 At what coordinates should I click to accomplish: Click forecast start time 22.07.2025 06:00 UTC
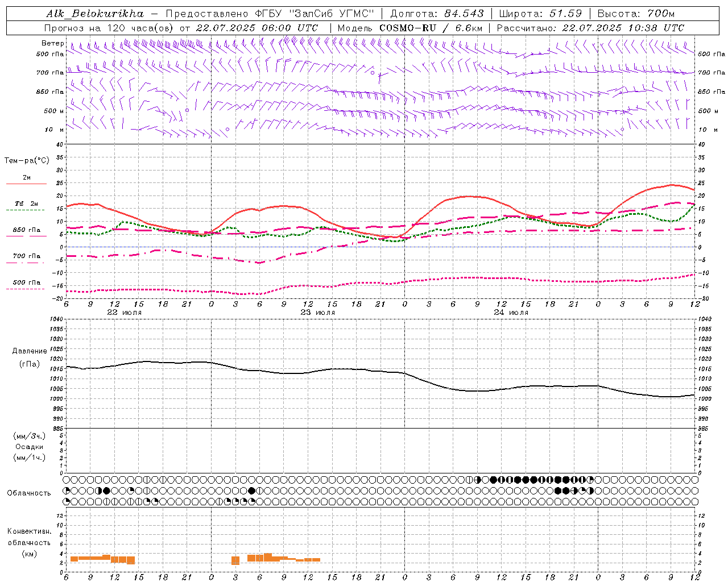(257, 28)
